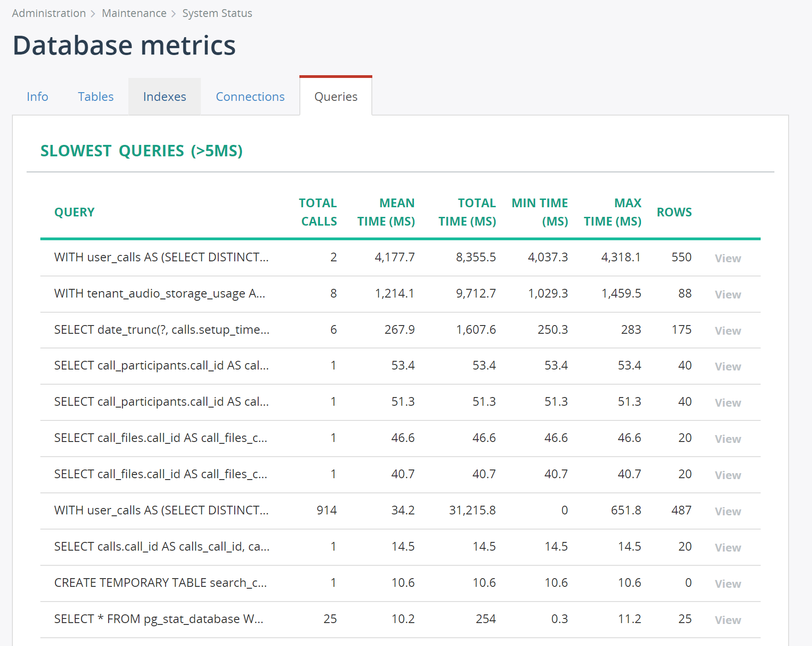View the CREATE TEMPORARY TABLE query
Viewport: 812px width, 646px height.
click(728, 584)
